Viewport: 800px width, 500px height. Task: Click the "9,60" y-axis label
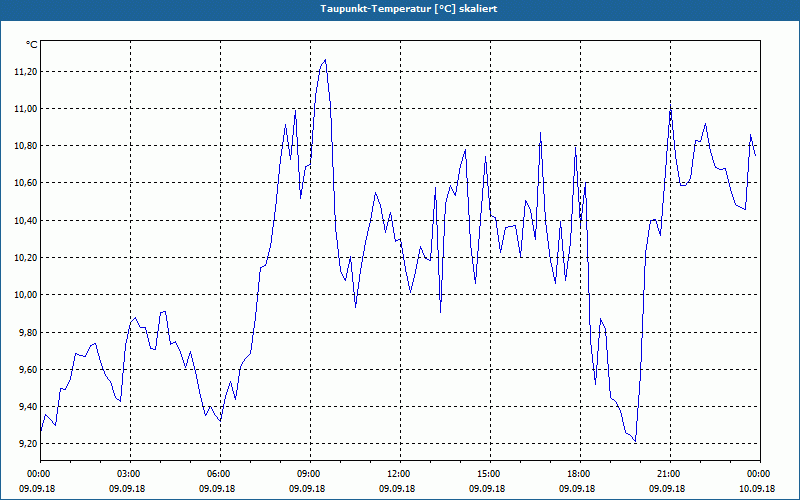point(28,370)
